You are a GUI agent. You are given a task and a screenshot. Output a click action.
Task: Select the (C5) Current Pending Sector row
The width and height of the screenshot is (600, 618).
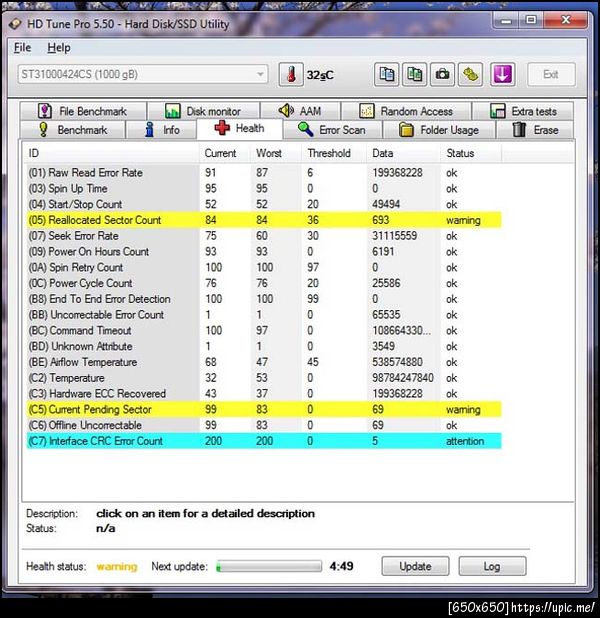coord(264,409)
